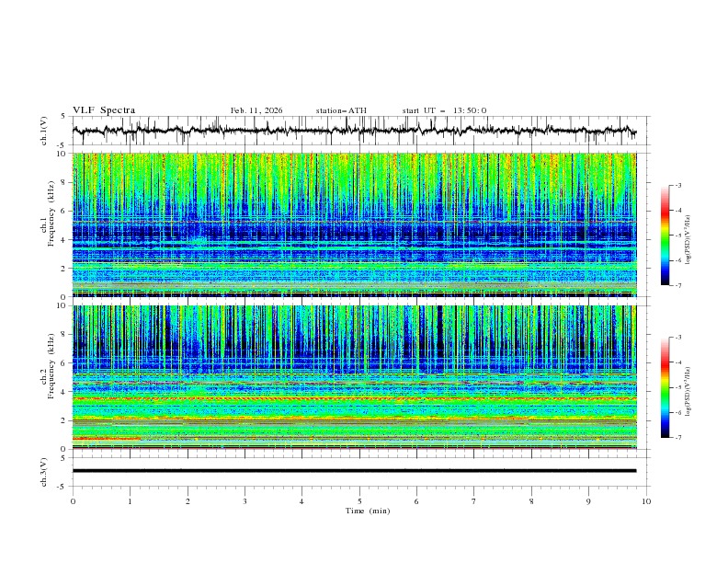Click time axis tick label "3" at bottom

tap(245, 501)
